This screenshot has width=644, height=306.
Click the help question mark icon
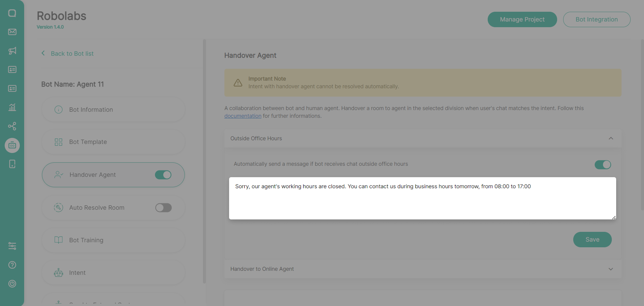coord(12,265)
